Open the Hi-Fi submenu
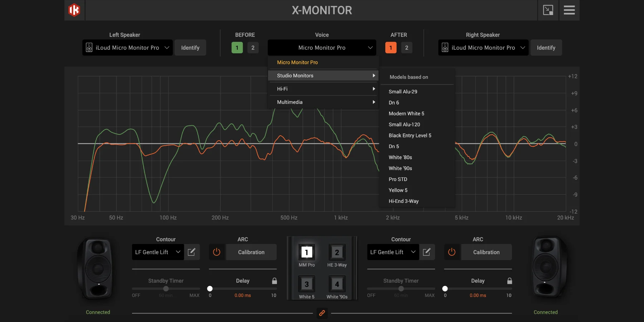644x322 pixels. pyautogui.click(x=323, y=89)
